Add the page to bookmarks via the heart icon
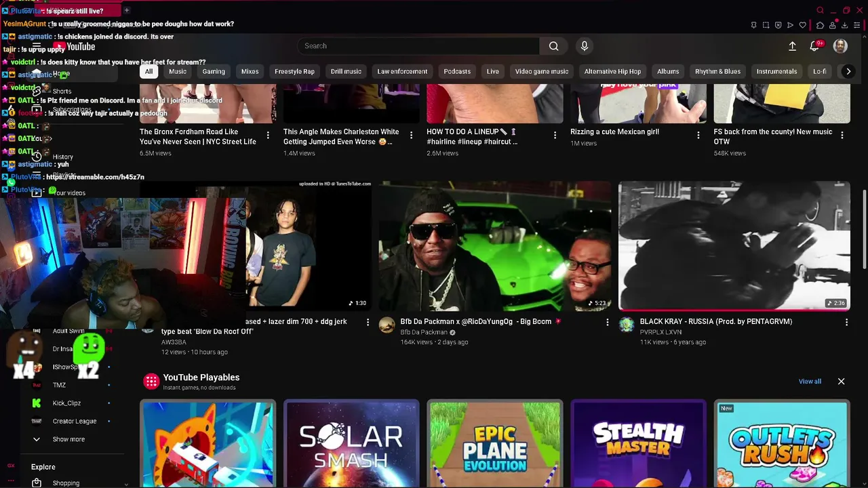This screenshot has height=488, width=868. tap(803, 25)
